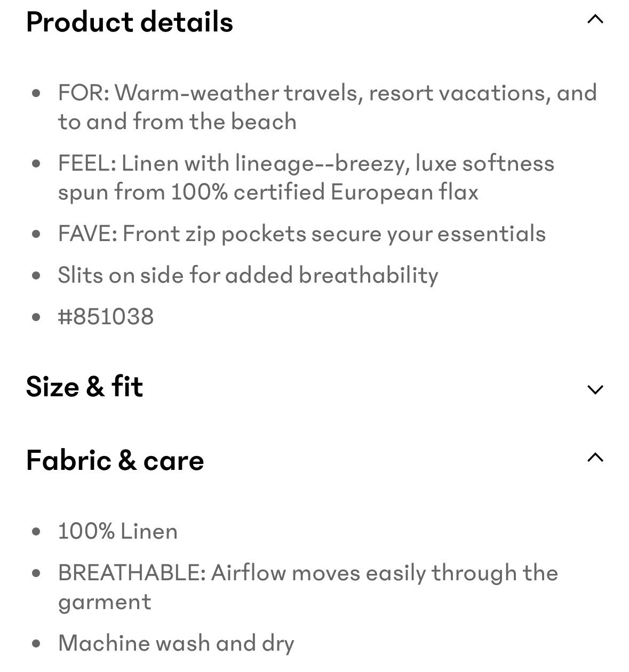Image resolution: width=629 pixels, height=672 pixels.
Task: Select the product number #851038
Action: (x=106, y=317)
